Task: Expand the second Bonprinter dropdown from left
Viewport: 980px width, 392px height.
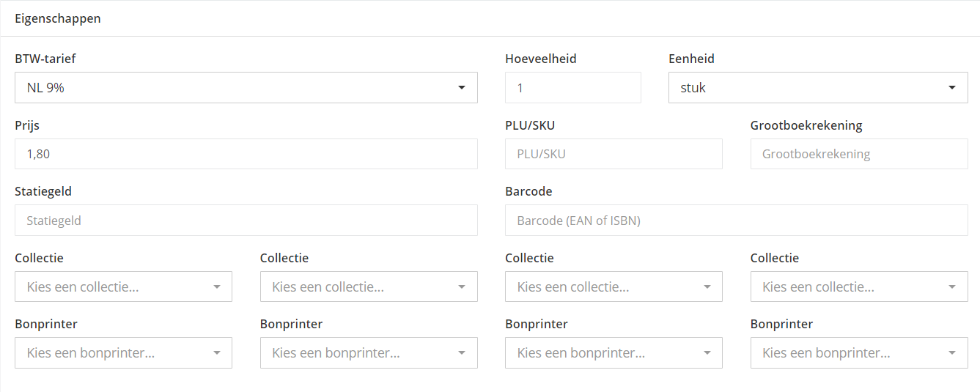Action: (x=369, y=352)
